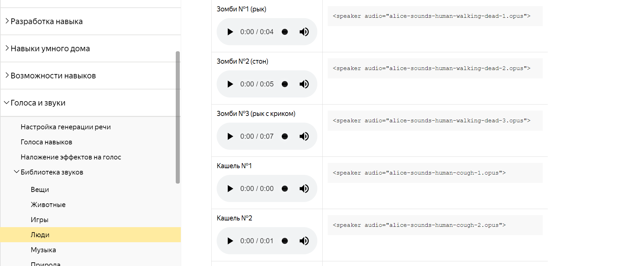Screen dimensions: 644x266
Task: Mute the Зомби №2 audio player
Action: (x=304, y=84)
